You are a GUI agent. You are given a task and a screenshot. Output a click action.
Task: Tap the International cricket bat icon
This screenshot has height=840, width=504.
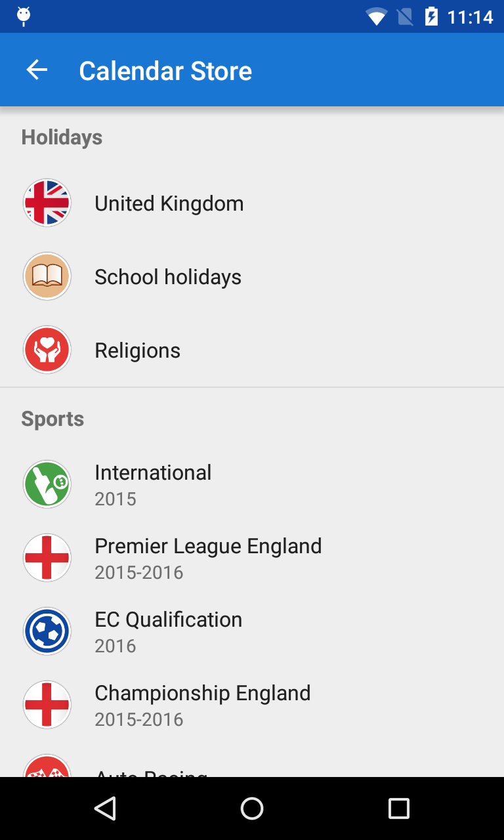pos(47,484)
